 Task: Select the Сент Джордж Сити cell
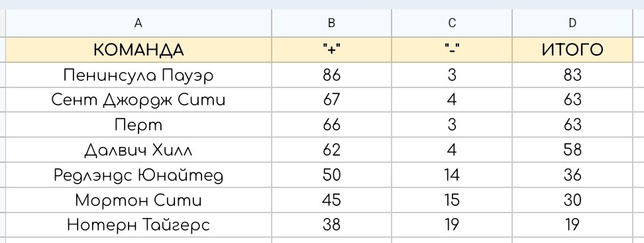coord(138,100)
